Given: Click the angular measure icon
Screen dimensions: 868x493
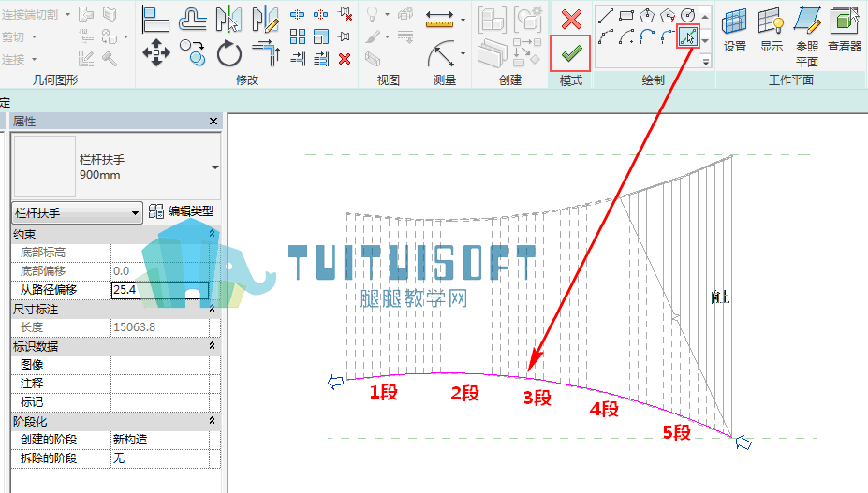Looking at the screenshot, I should (441, 53).
